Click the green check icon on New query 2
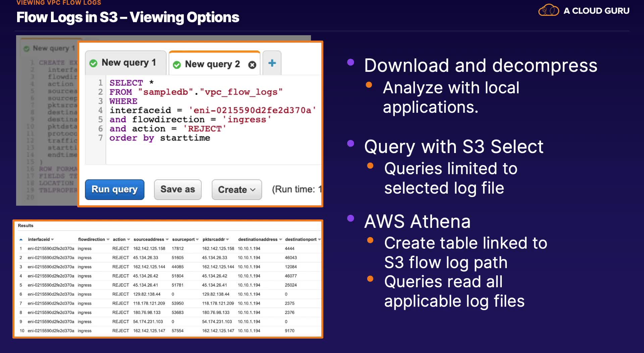 click(177, 65)
